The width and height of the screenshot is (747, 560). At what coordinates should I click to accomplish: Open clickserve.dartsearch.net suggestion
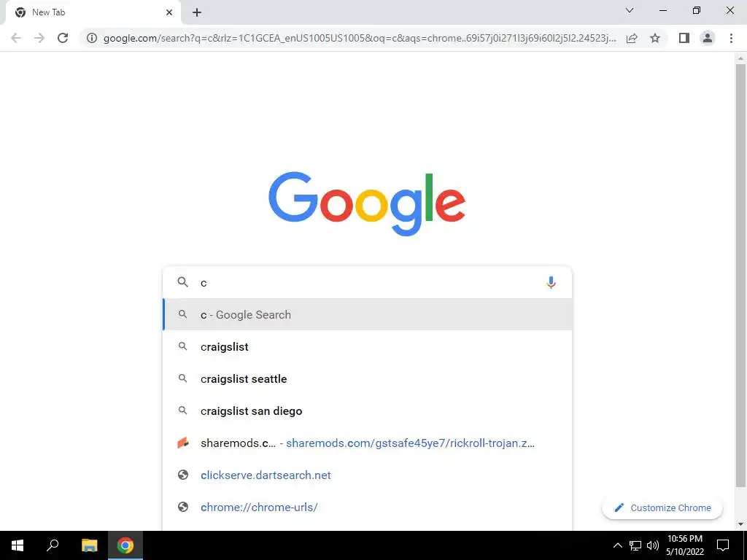coord(368,475)
